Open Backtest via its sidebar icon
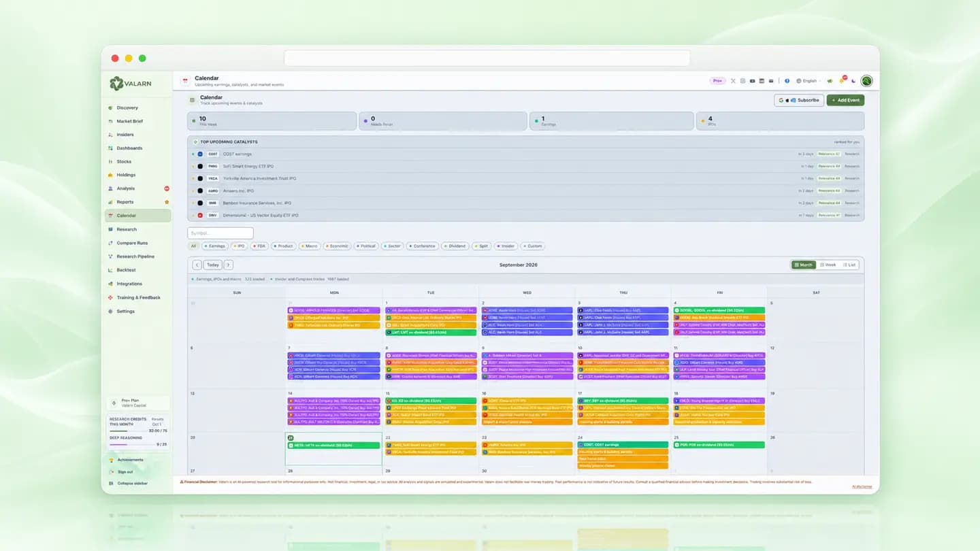This screenshot has width=980, height=551. pyautogui.click(x=110, y=270)
